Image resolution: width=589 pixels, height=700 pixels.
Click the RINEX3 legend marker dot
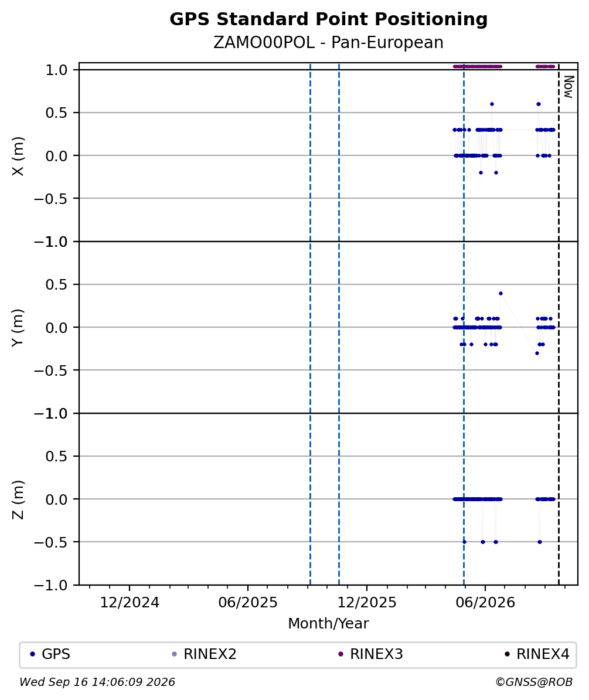(x=341, y=654)
